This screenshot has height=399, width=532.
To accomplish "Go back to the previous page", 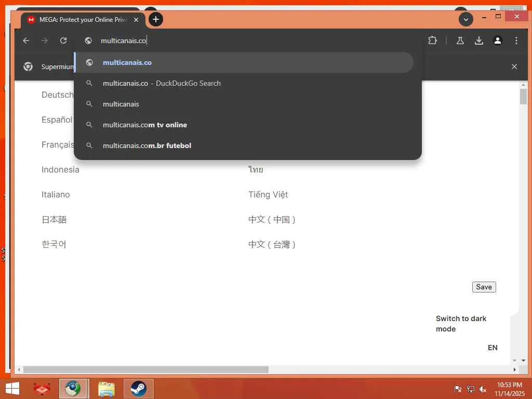I will tap(26, 41).
